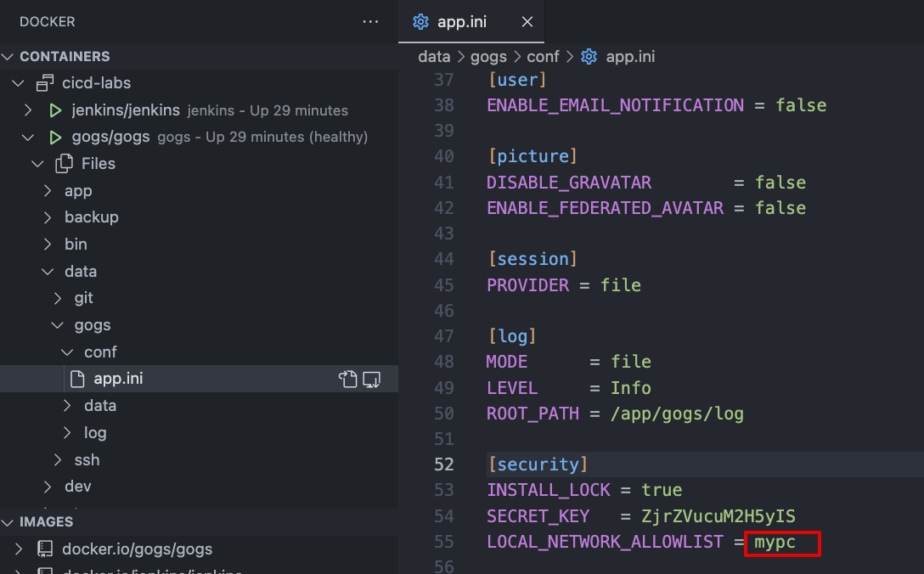Open the Docker panel more actions ellipsis
Viewport: 924px width, 574px height.
coord(370,22)
